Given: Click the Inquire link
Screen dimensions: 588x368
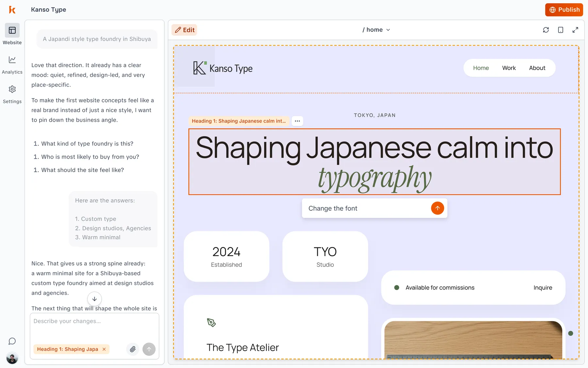Looking at the screenshot, I should pyautogui.click(x=543, y=288).
